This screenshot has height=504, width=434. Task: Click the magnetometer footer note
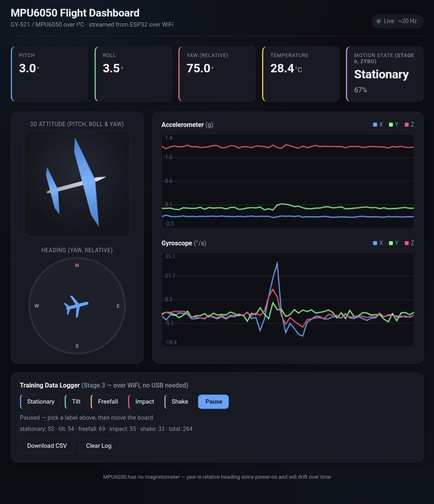coord(217,477)
